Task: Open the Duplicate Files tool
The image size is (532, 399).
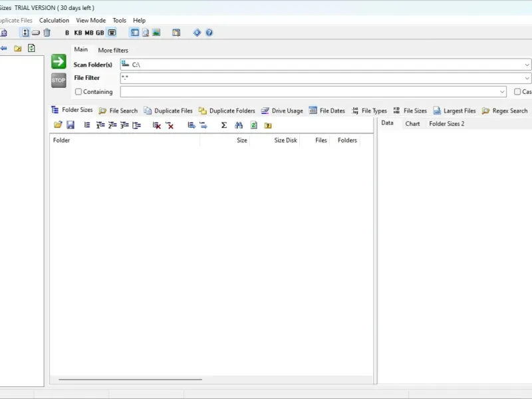Action: 168,110
